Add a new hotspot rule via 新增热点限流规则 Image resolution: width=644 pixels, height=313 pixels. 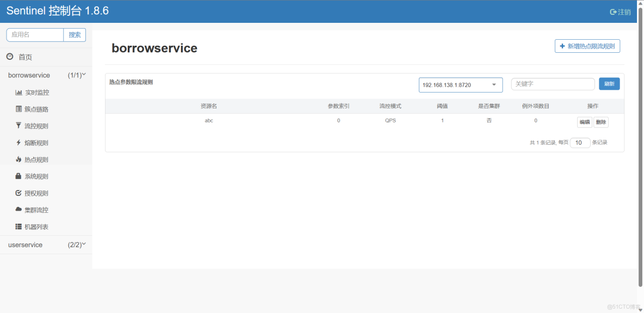(587, 46)
